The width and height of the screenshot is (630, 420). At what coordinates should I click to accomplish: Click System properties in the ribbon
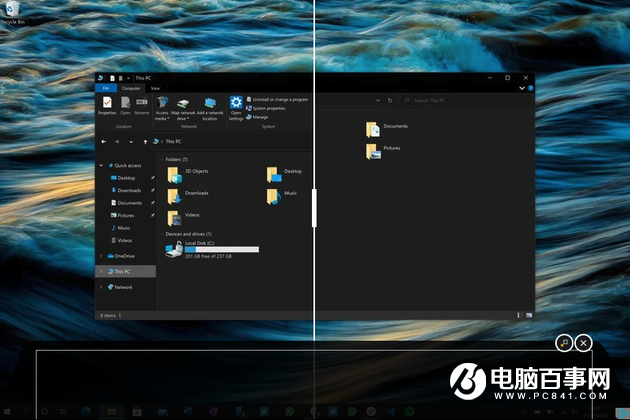point(266,108)
